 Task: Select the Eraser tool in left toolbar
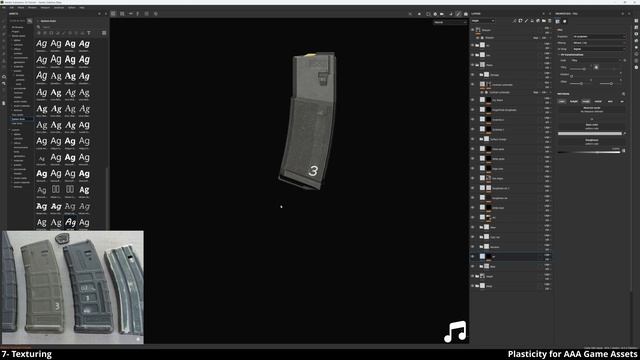pyautogui.click(x=4, y=28)
